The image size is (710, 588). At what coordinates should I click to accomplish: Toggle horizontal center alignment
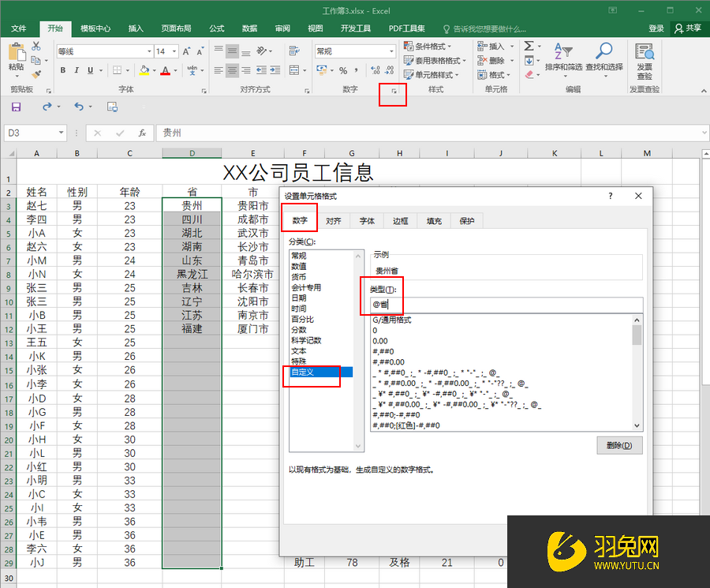[232, 70]
